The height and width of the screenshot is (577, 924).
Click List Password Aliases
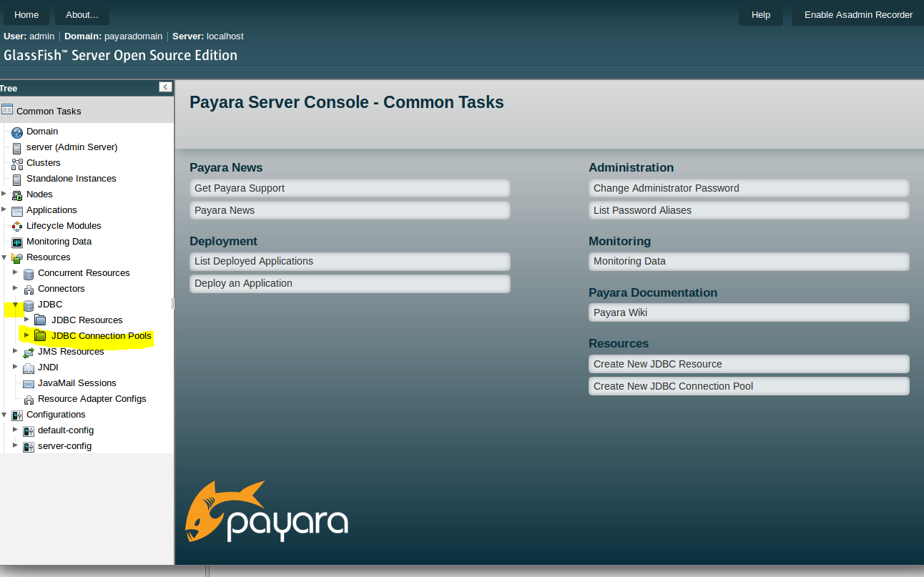pos(749,210)
